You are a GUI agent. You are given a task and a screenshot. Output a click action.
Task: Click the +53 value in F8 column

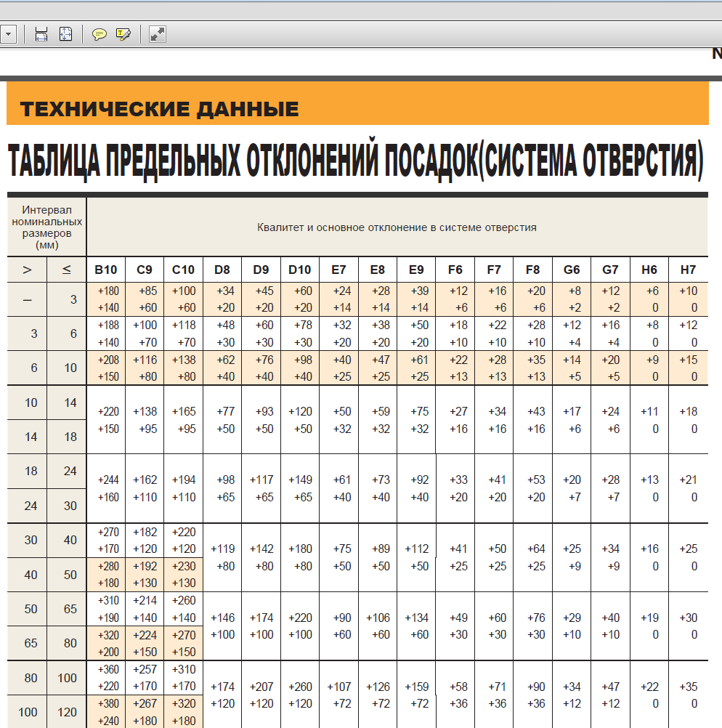536,480
